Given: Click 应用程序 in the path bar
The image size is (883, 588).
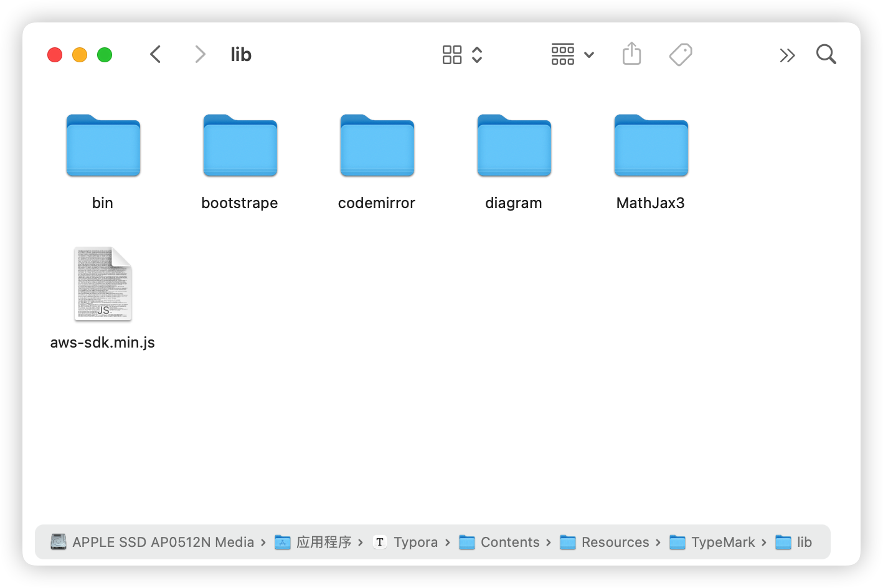Looking at the screenshot, I should click(313, 542).
